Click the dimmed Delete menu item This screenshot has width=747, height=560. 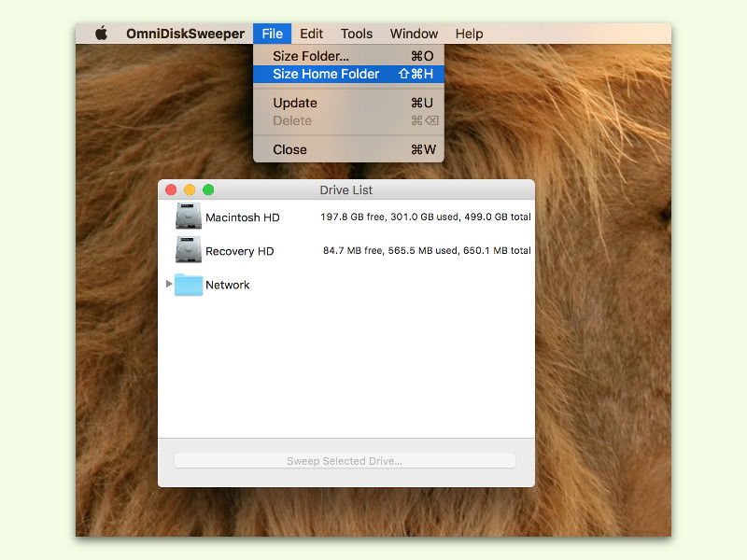pos(348,121)
